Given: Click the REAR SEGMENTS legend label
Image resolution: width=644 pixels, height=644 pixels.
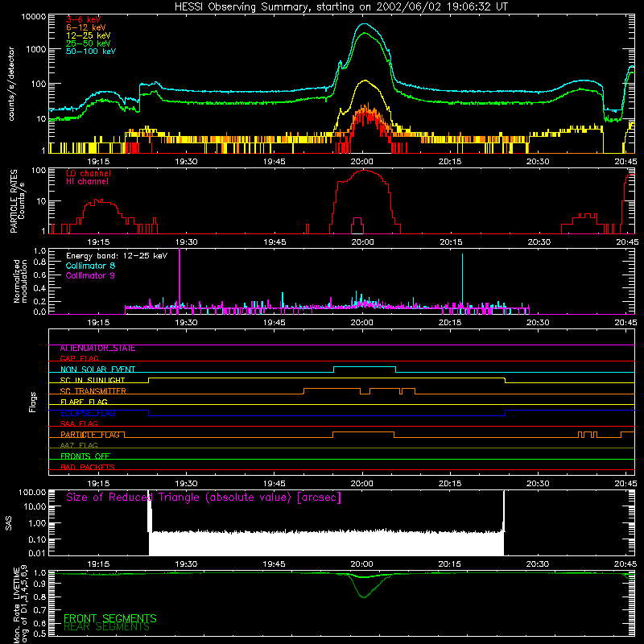Looking at the screenshot, I should (106, 627).
